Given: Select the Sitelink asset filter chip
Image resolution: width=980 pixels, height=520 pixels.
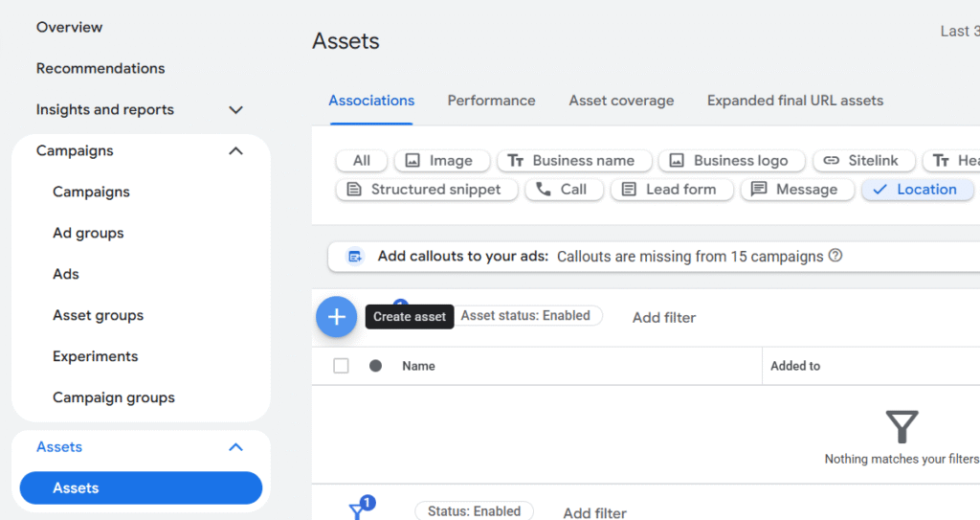Looking at the screenshot, I should pyautogui.click(x=862, y=161).
